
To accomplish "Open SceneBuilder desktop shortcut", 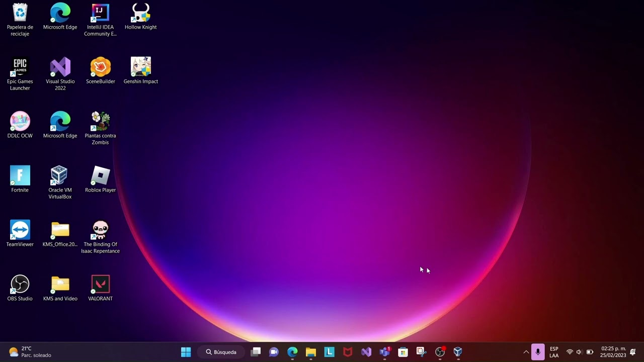I will tap(101, 71).
